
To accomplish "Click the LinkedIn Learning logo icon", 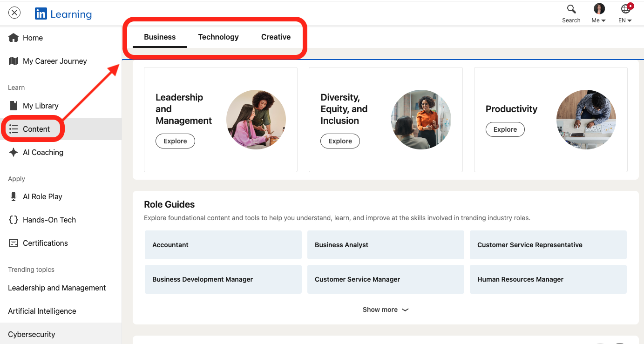I will point(41,14).
